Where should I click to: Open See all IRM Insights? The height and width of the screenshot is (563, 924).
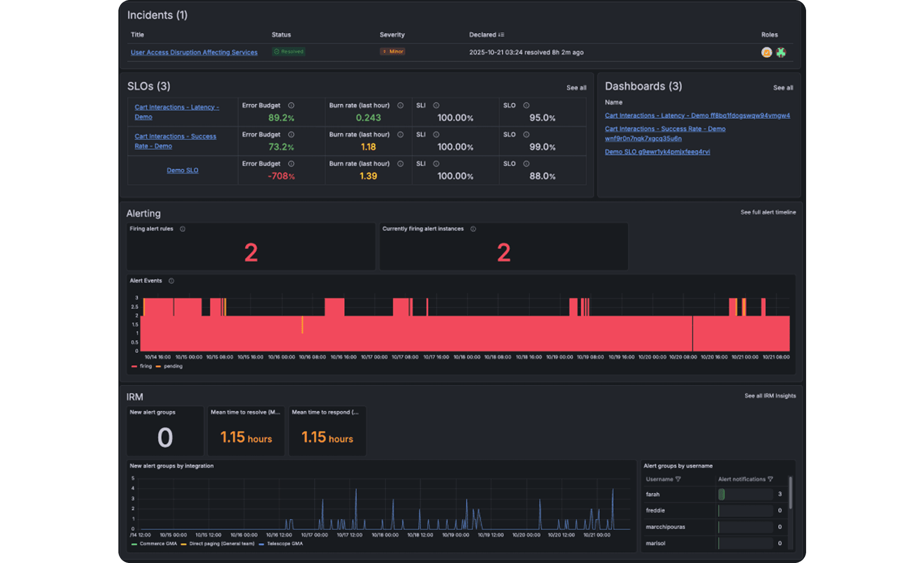click(770, 396)
